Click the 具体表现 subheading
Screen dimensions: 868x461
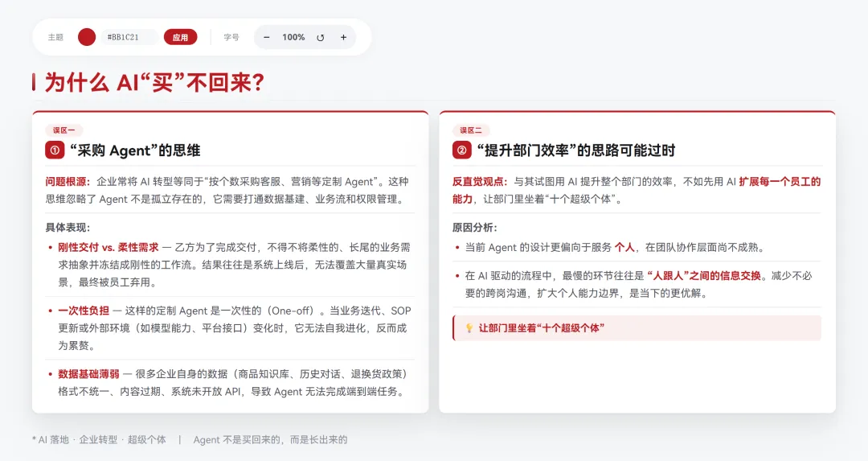point(68,228)
